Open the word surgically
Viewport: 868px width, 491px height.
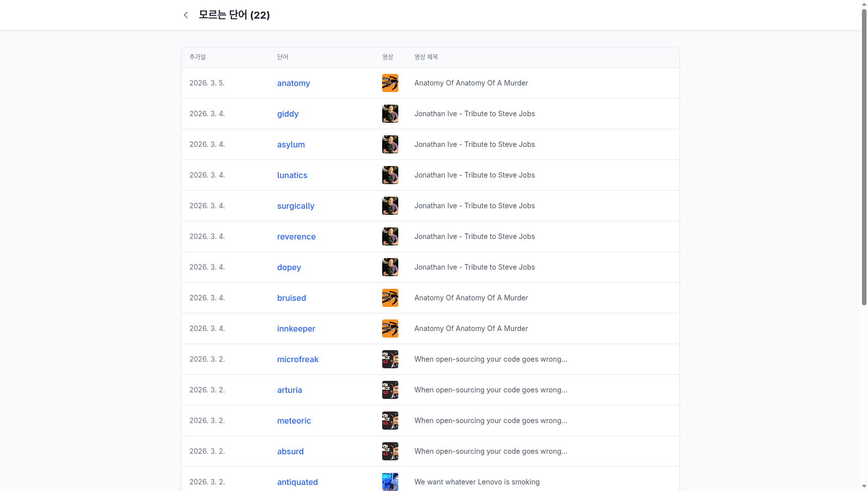pos(296,206)
